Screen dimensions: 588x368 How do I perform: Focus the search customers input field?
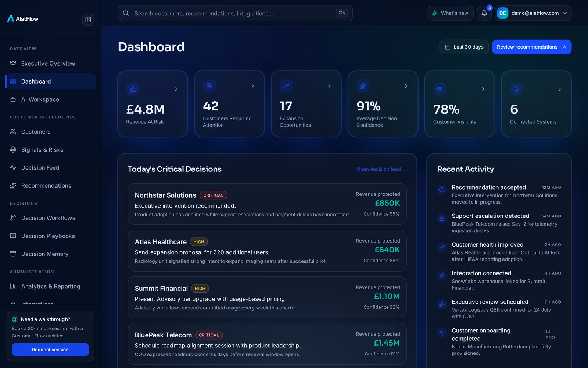click(x=235, y=13)
